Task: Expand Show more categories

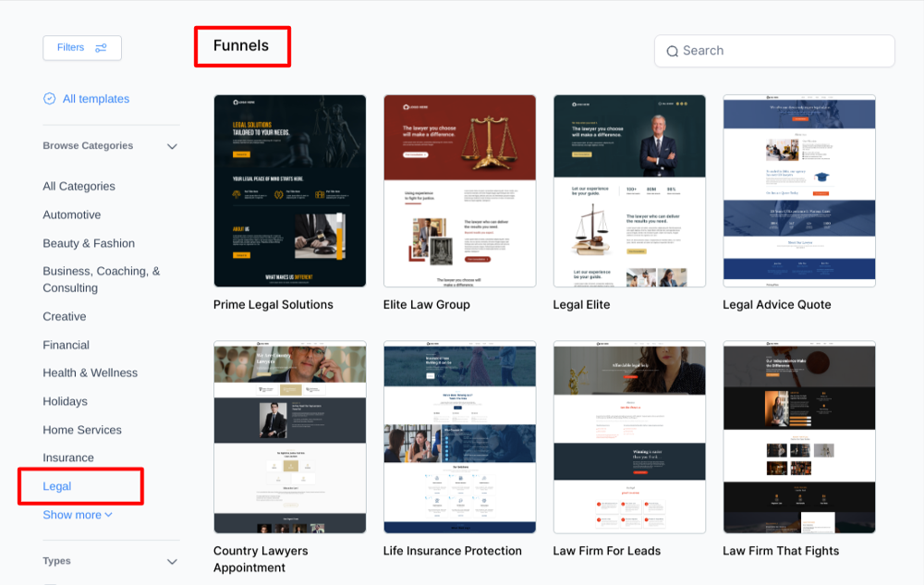Action: (x=78, y=515)
